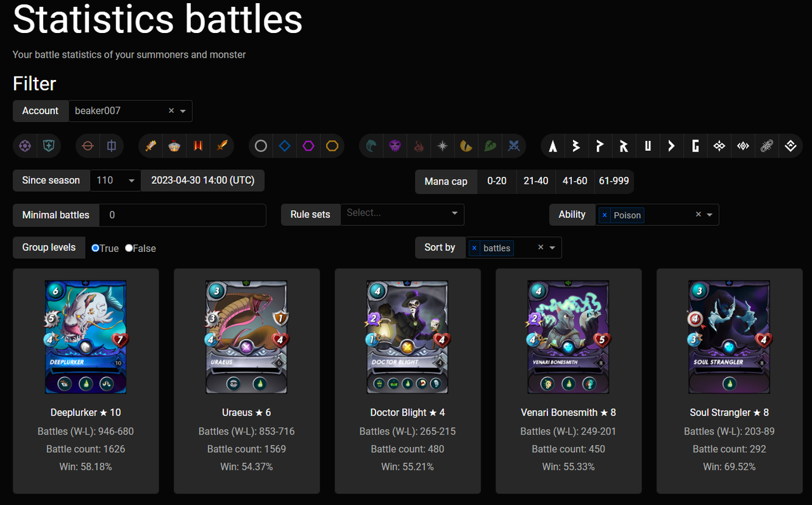The width and height of the screenshot is (812, 505).
Task: Click the 2023-04-30 14:00 (UTC) date label
Action: click(x=203, y=180)
